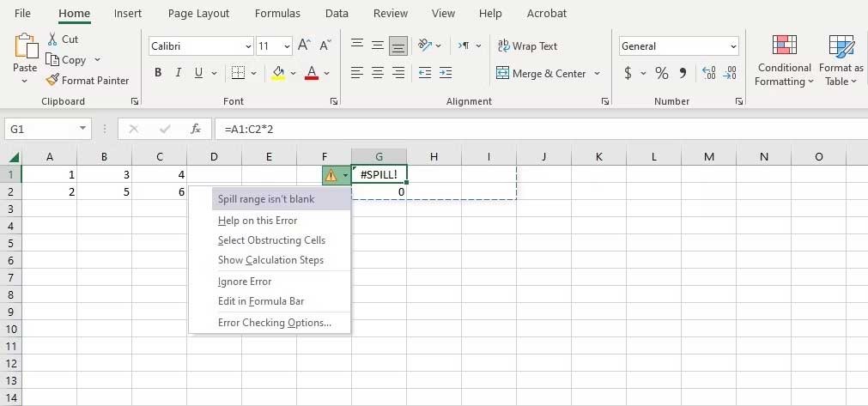Viewport: 868px width, 406px height.
Task: Switch to the Page Layout tab
Action: coord(198,13)
